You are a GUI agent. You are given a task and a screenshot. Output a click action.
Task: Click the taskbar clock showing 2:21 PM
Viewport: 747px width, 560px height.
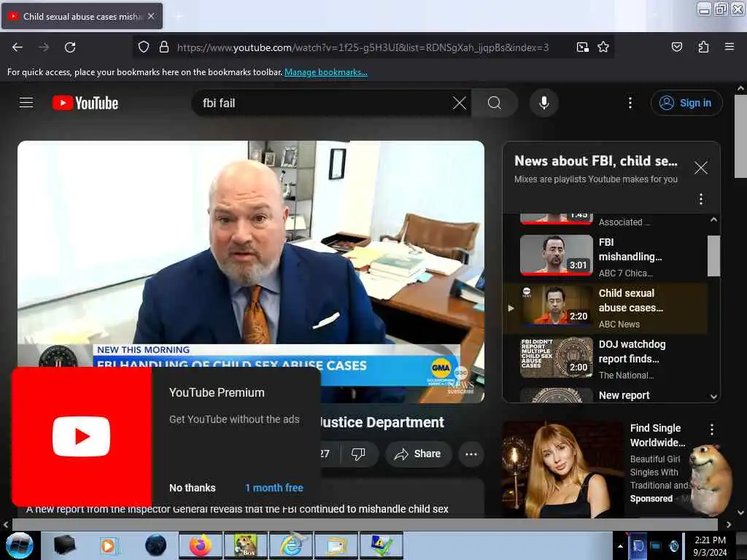710,545
